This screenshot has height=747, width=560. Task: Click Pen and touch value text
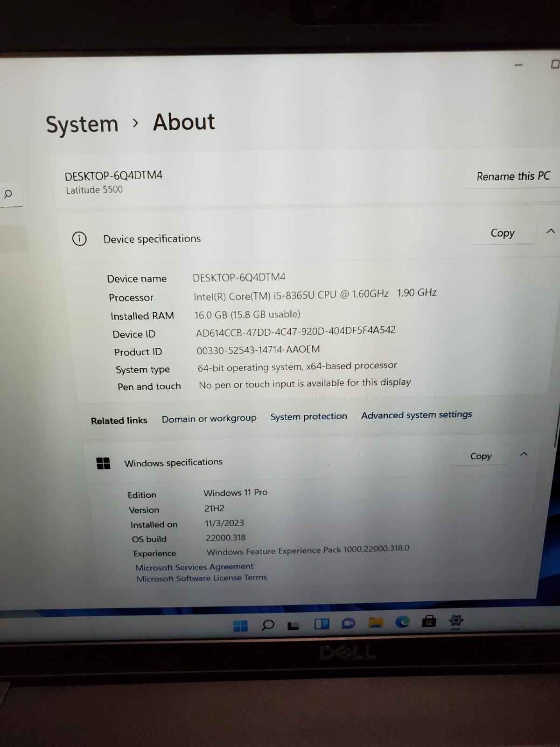point(305,384)
